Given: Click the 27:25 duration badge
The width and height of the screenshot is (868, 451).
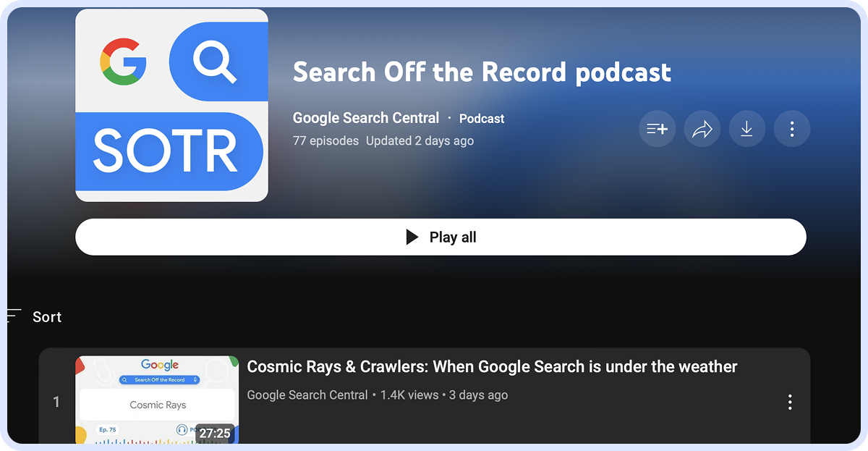Looking at the screenshot, I should pyautogui.click(x=215, y=433).
